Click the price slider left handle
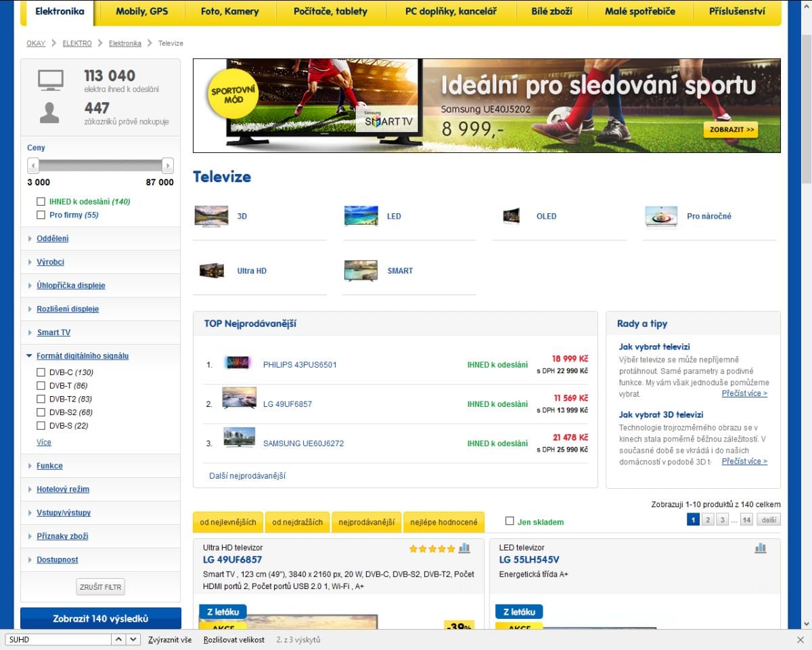This screenshot has height=650, width=812. [x=32, y=165]
